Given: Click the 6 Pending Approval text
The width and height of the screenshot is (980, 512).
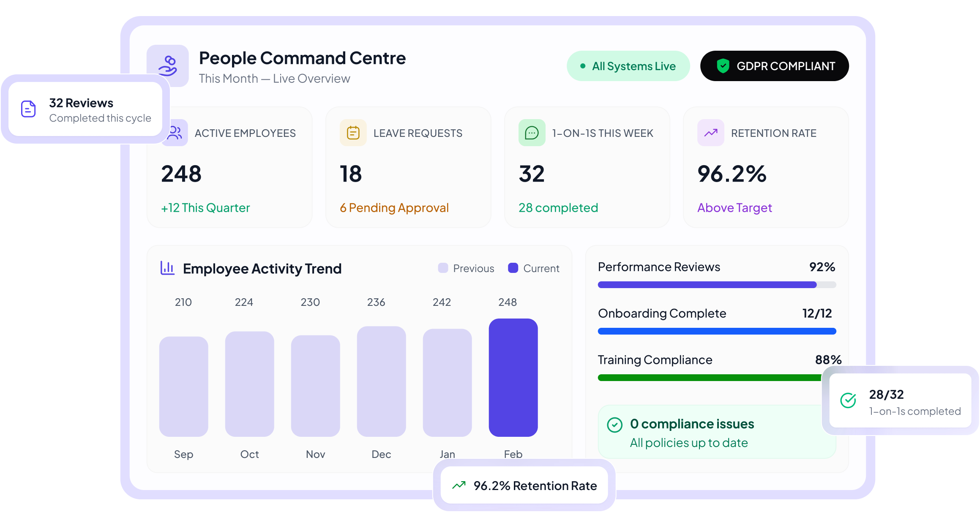Looking at the screenshot, I should coord(394,208).
